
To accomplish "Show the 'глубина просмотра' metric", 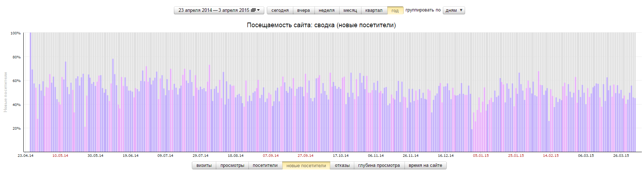I will (379, 165).
